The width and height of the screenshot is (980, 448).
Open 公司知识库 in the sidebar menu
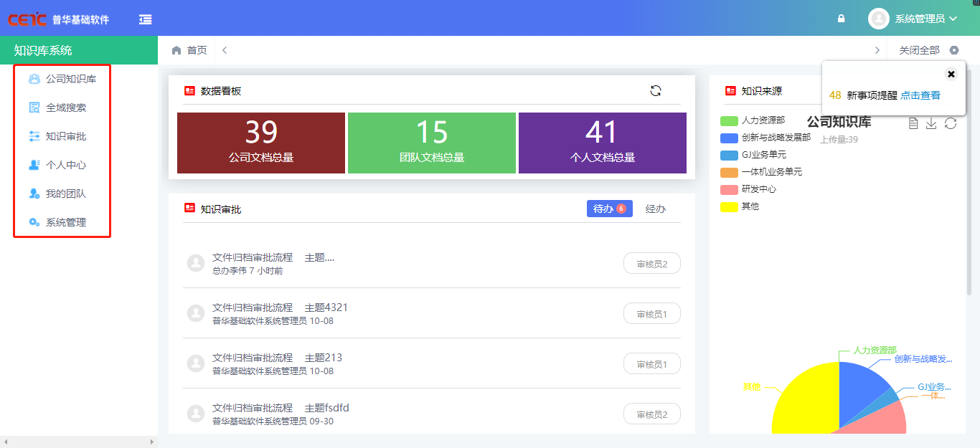coord(70,79)
